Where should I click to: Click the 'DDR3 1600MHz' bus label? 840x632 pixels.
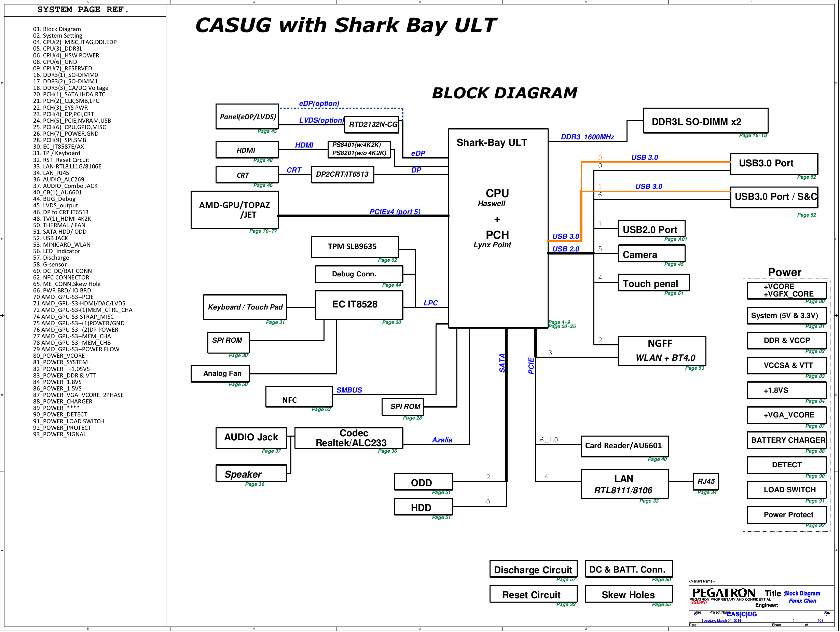tap(588, 137)
